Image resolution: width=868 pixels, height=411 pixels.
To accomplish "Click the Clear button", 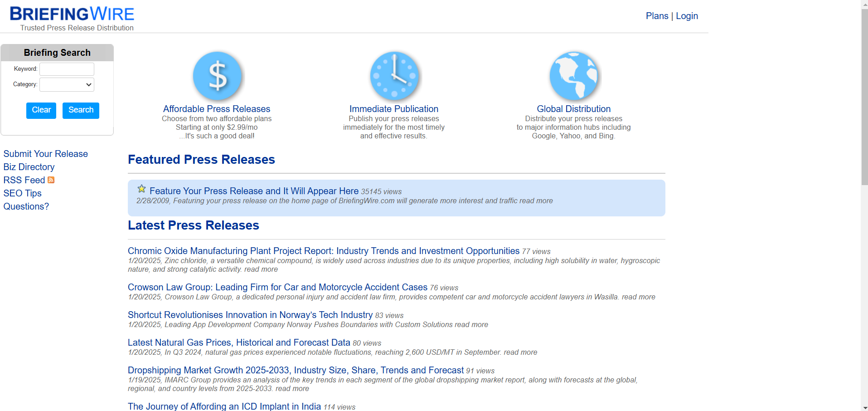I will point(41,110).
